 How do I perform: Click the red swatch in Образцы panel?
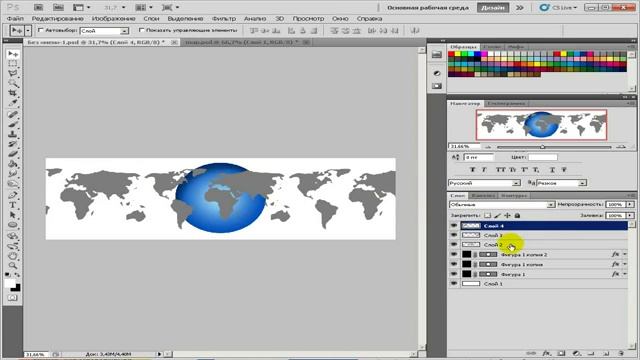pyautogui.click(x=451, y=54)
